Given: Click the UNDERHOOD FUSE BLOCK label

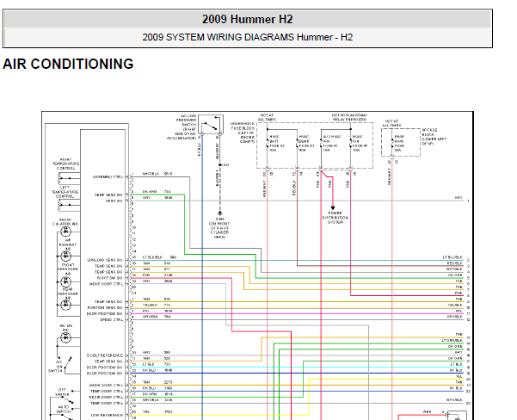Looking at the screenshot, I should pos(243,133).
